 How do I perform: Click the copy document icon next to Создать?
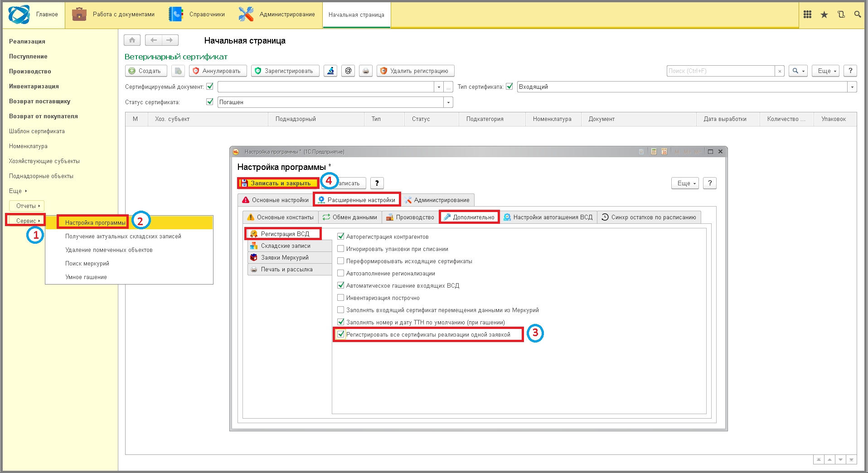click(178, 71)
